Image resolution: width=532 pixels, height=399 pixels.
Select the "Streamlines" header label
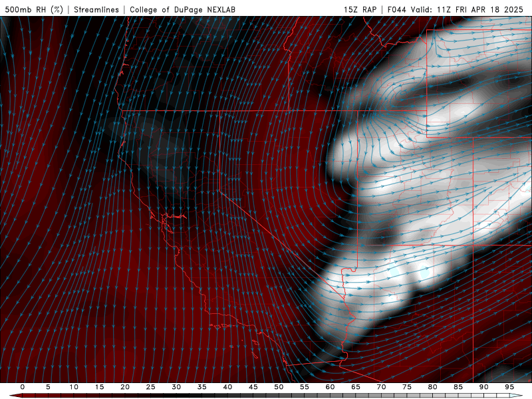[96, 9]
